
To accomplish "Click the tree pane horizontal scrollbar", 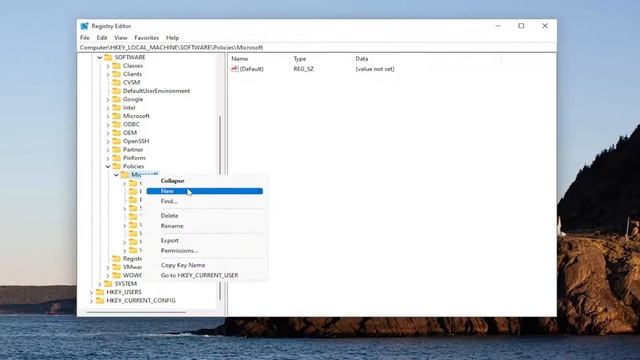I will 136,312.
